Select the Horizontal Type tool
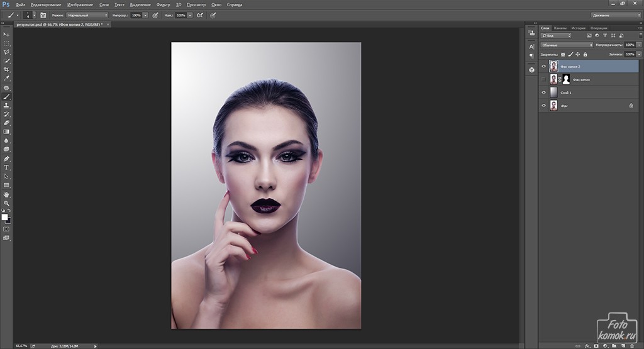 [6, 167]
